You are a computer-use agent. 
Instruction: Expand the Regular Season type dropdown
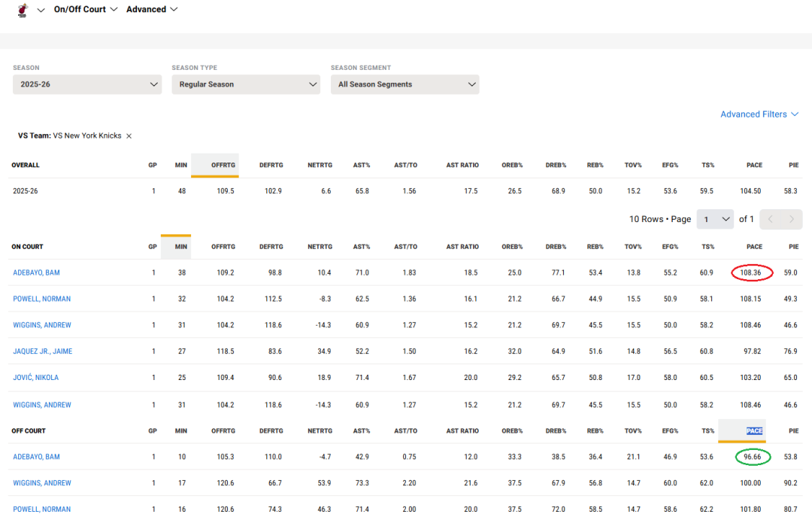tap(246, 84)
